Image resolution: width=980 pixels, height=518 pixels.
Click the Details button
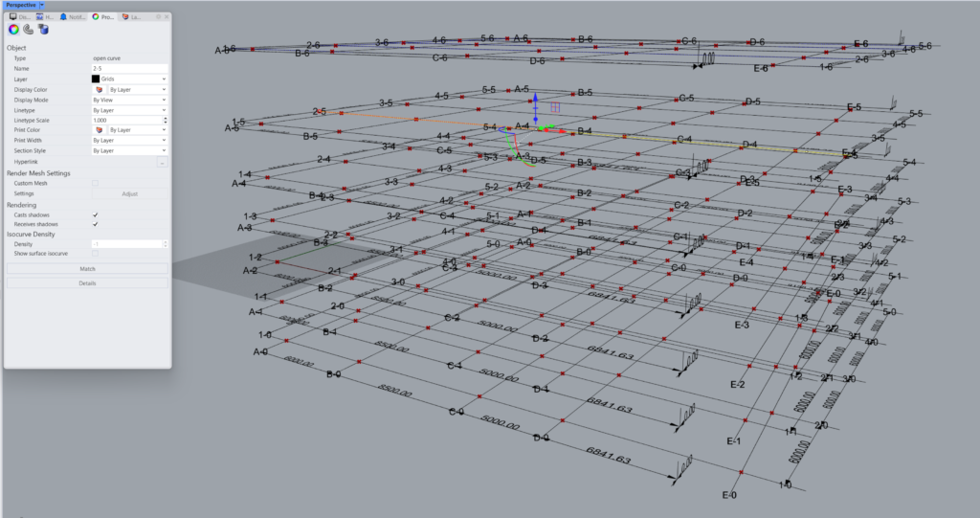point(87,283)
